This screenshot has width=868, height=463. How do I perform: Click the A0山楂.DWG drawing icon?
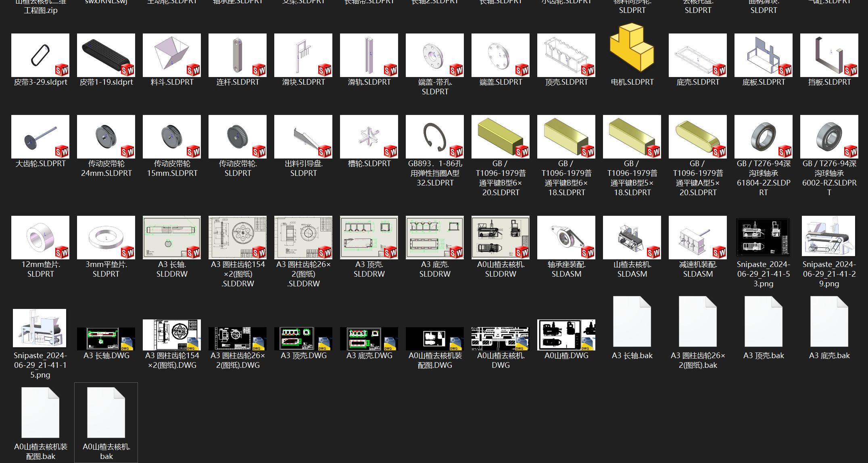pos(566,335)
